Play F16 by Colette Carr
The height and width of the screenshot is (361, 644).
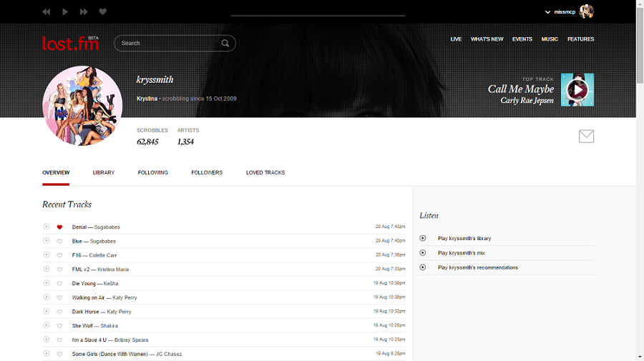point(47,254)
